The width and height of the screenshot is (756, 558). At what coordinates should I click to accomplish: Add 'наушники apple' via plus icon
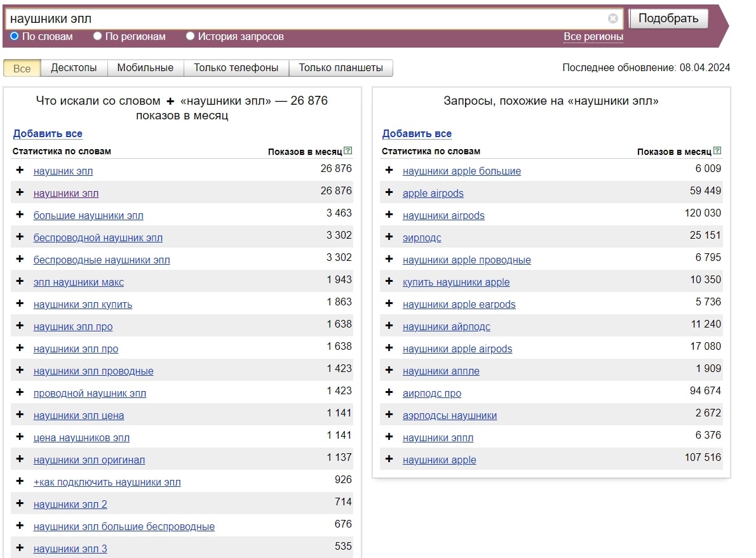(x=389, y=459)
